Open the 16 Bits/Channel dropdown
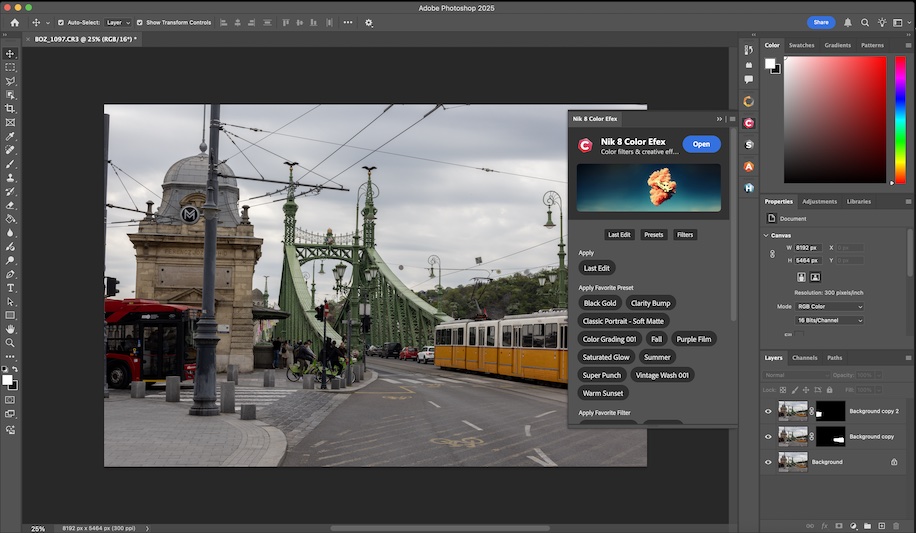The height and width of the screenshot is (533, 916). pos(828,320)
